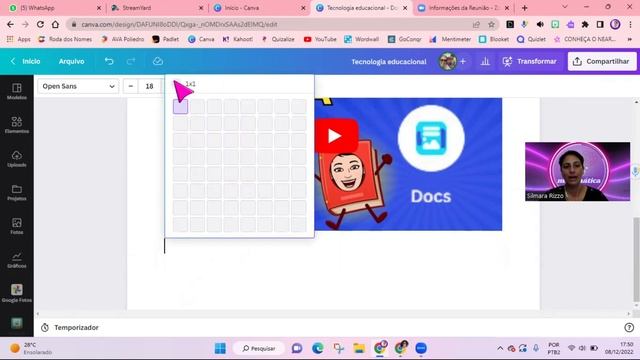Open the Elementos sidebar panel
Image resolution: width=640 pixels, height=360 pixels.
click(17, 125)
